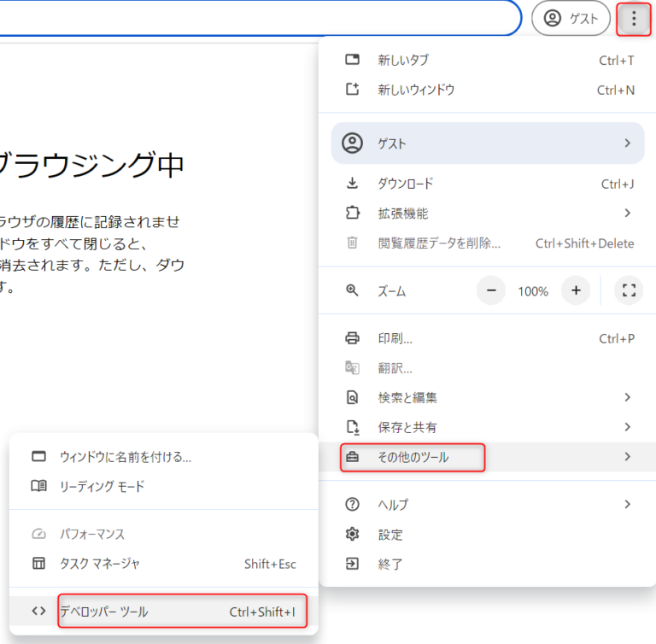This screenshot has height=644, width=656.
Task: Click the 保存と共有 icon
Action: [352, 427]
